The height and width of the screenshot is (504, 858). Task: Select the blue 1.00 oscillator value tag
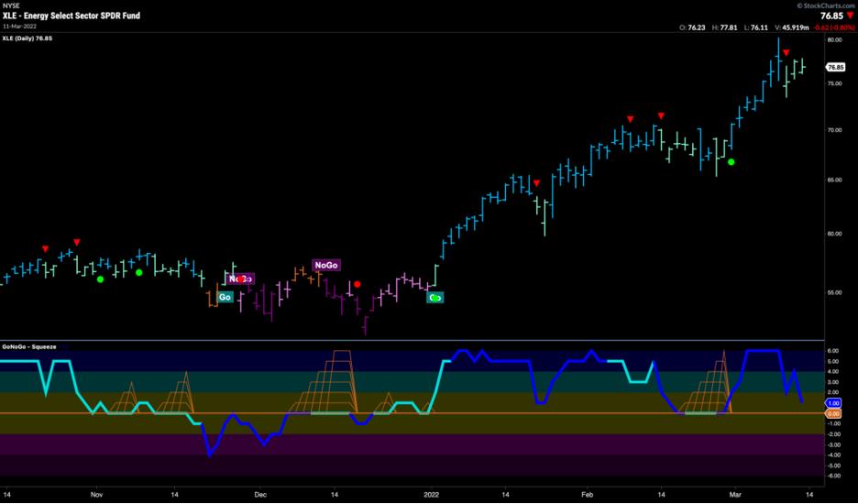click(833, 403)
